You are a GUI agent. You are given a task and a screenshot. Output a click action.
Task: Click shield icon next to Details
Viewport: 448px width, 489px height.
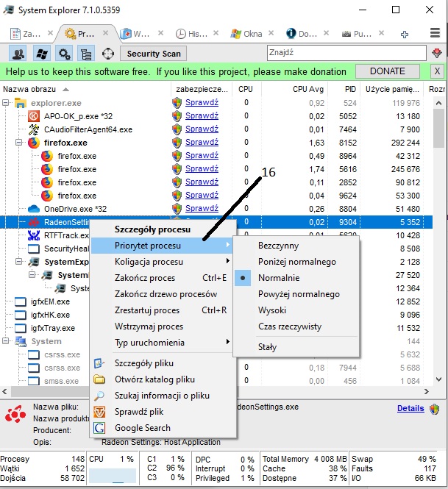[434, 409]
